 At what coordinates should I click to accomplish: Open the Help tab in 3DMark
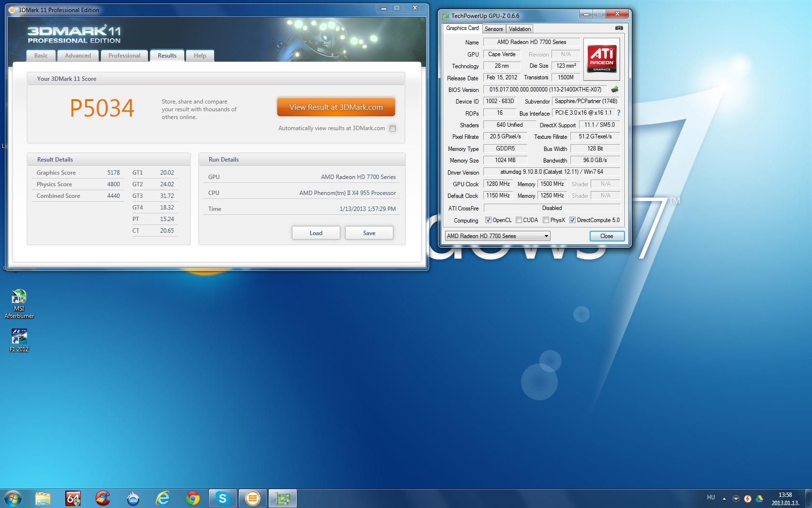[200, 56]
